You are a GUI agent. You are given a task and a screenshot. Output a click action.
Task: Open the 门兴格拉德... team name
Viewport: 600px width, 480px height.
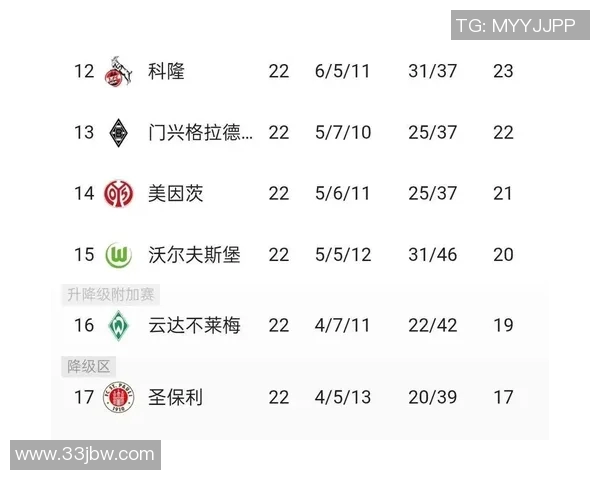point(199,133)
